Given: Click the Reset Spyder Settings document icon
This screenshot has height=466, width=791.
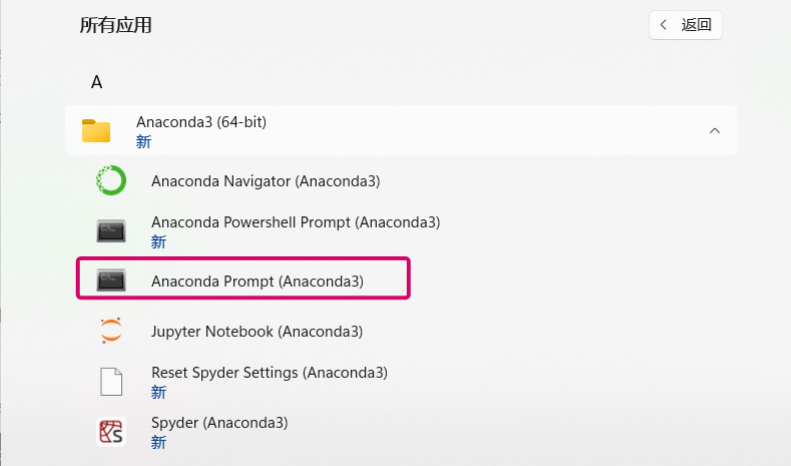Looking at the screenshot, I should (111, 381).
